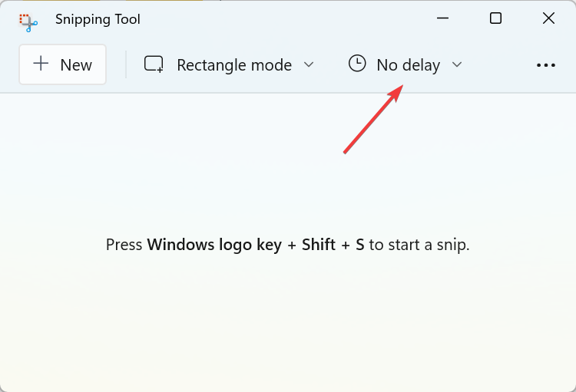Click the rectangle snip mode icon
The width and height of the screenshot is (576, 392).
154,64
